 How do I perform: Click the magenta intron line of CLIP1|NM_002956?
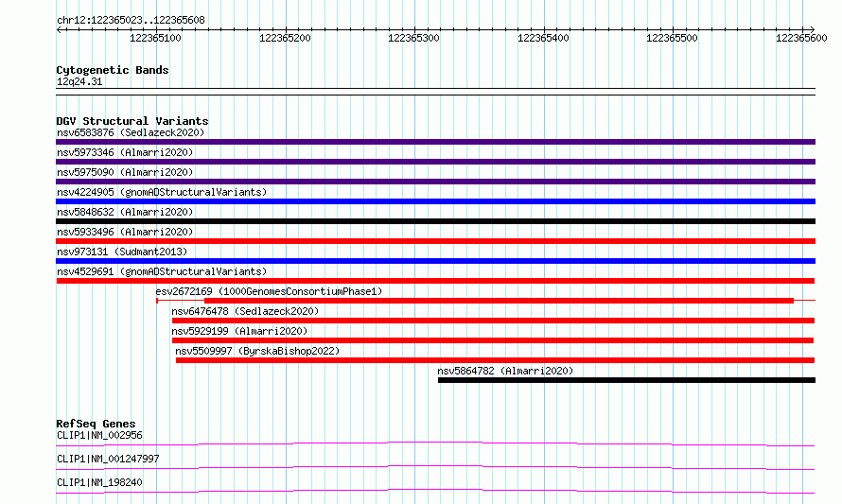[435, 443]
